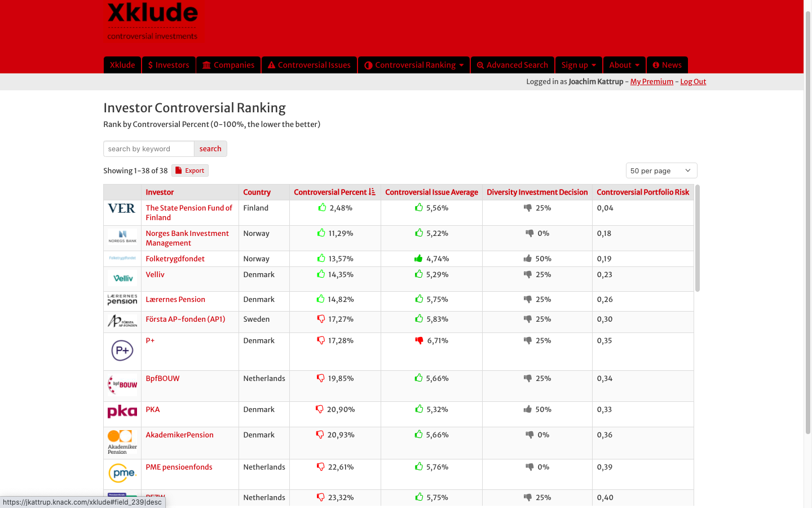Focus the search by keyword field
The width and height of the screenshot is (812, 508).
[x=149, y=149]
